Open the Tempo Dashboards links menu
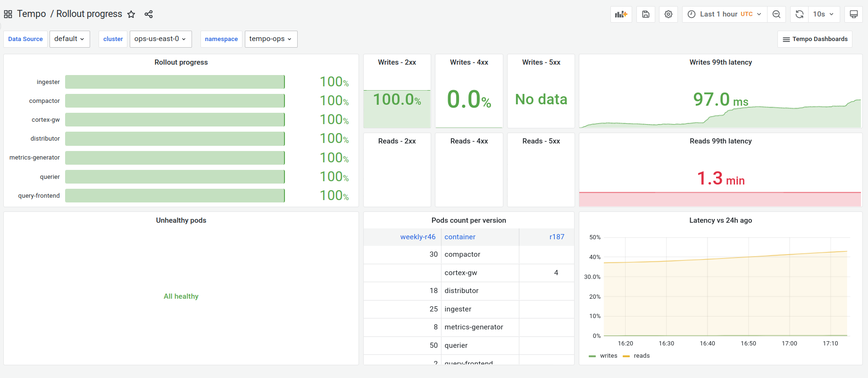The height and width of the screenshot is (378, 868). pos(815,39)
